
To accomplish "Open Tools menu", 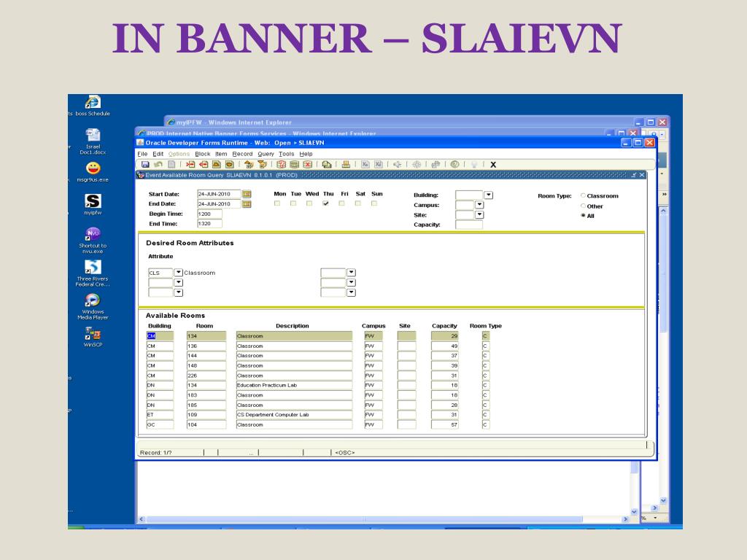I will 286,154.
